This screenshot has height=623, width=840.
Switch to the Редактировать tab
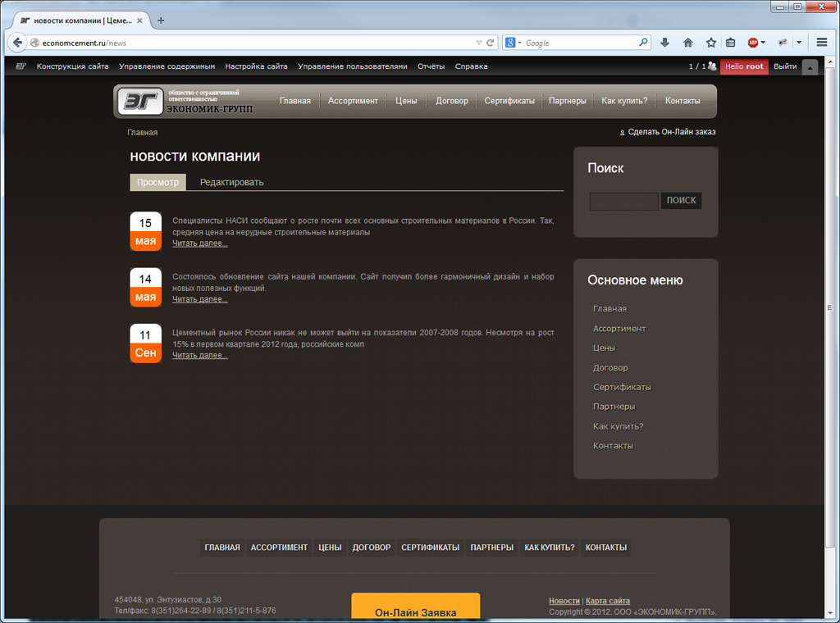click(x=231, y=182)
